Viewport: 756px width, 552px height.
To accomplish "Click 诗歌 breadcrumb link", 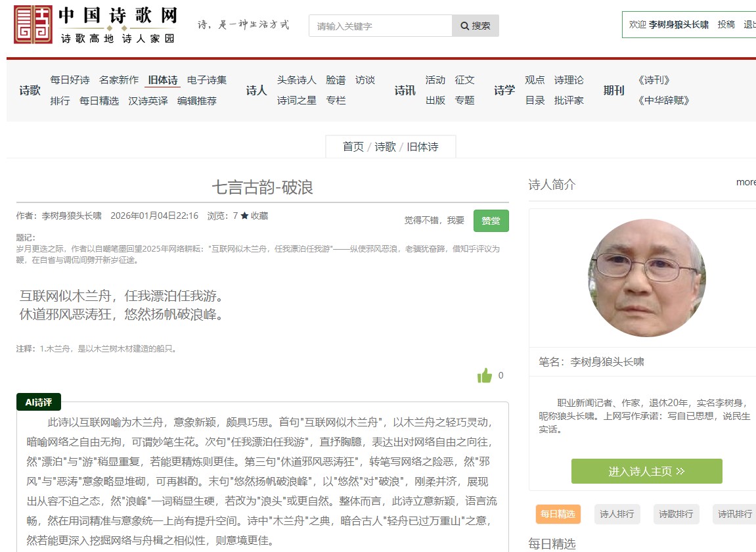I will pos(385,147).
